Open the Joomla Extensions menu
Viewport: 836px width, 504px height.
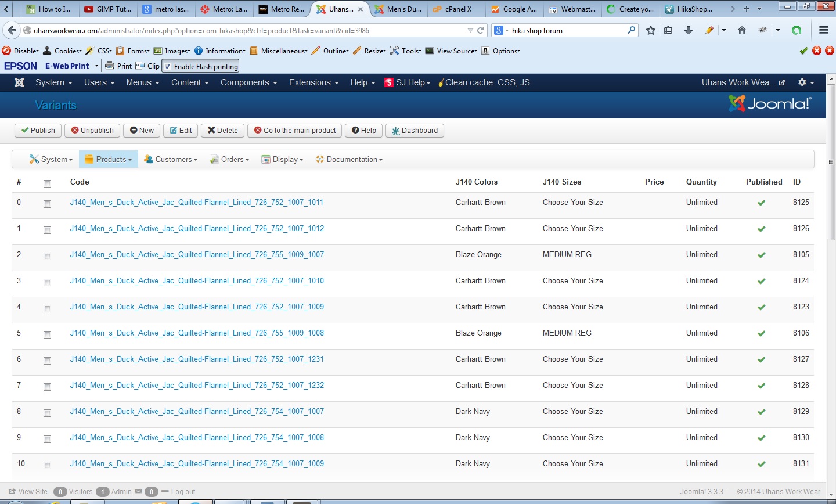pyautogui.click(x=313, y=82)
